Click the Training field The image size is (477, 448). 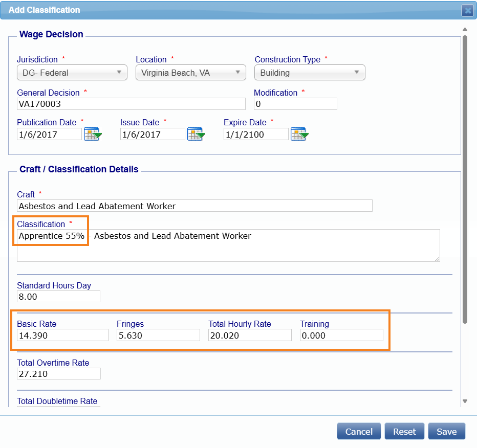pyautogui.click(x=341, y=335)
